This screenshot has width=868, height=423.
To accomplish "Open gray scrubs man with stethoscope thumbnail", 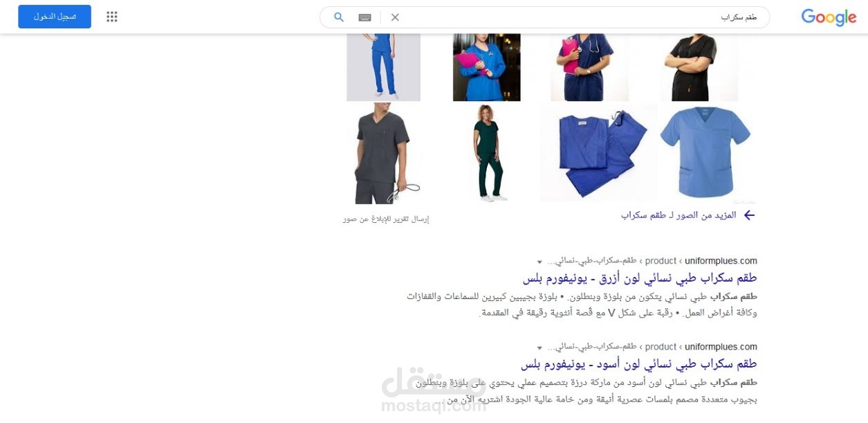I will coord(384,153).
